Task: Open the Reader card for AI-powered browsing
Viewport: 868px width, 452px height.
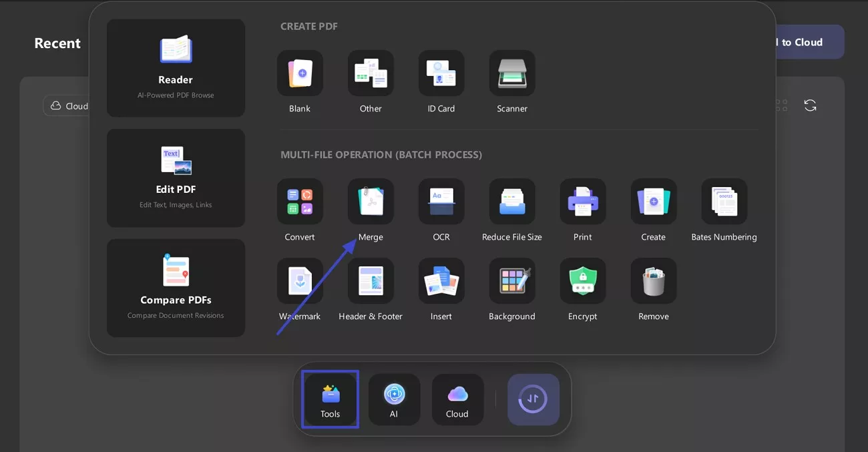Action: pyautogui.click(x=176, y=67)
